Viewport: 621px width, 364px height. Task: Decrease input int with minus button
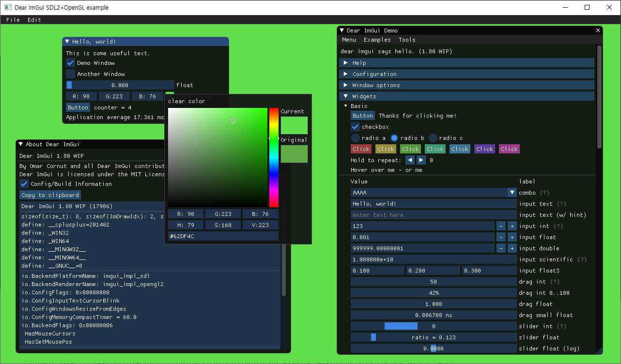coord(501,226)
